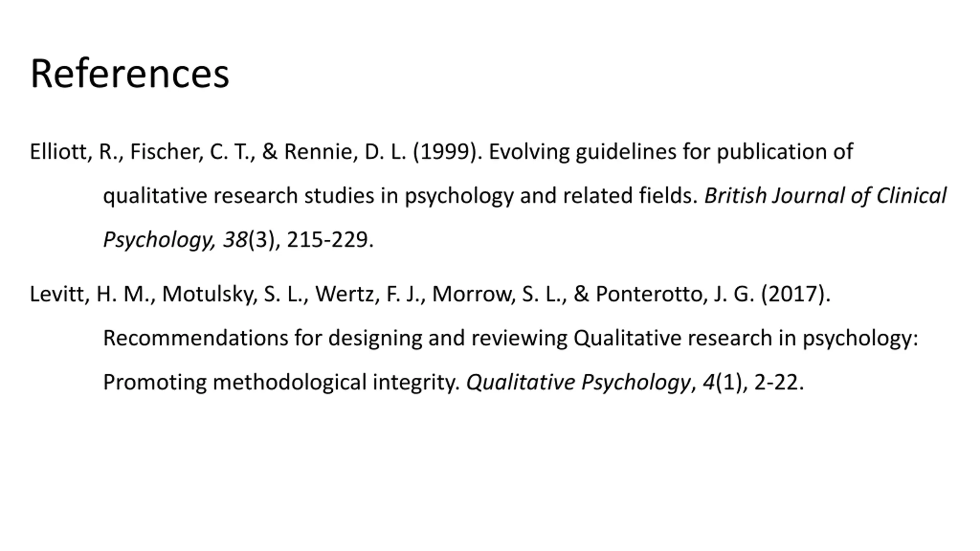The height and width of the screenshot is (551, 980).
Task: Click the word guidelines in first reference
Action: [626, 152]
